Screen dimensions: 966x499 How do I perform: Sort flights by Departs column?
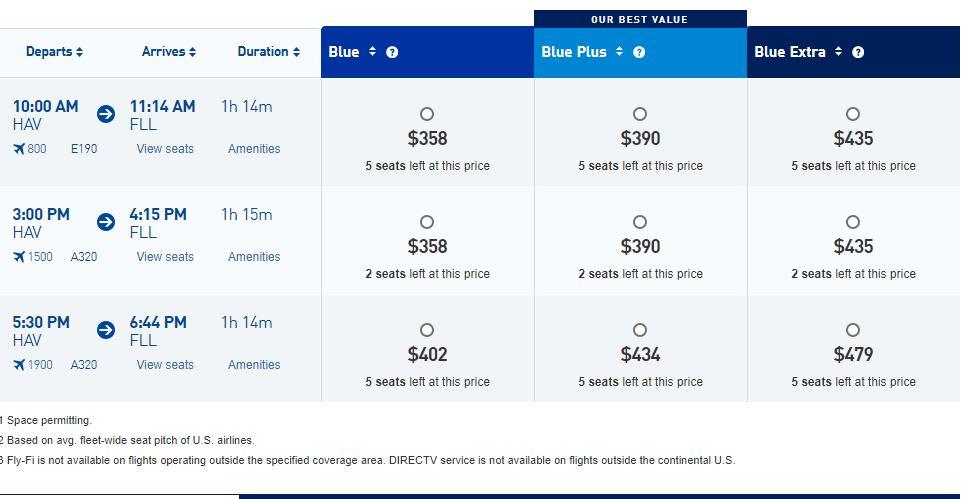tap(54, 52)
